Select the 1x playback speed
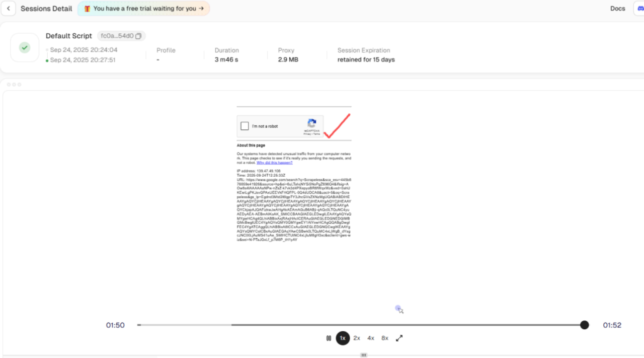Image resolution: width=644 pixels, height=358 pixels. [x=343, y=338]
